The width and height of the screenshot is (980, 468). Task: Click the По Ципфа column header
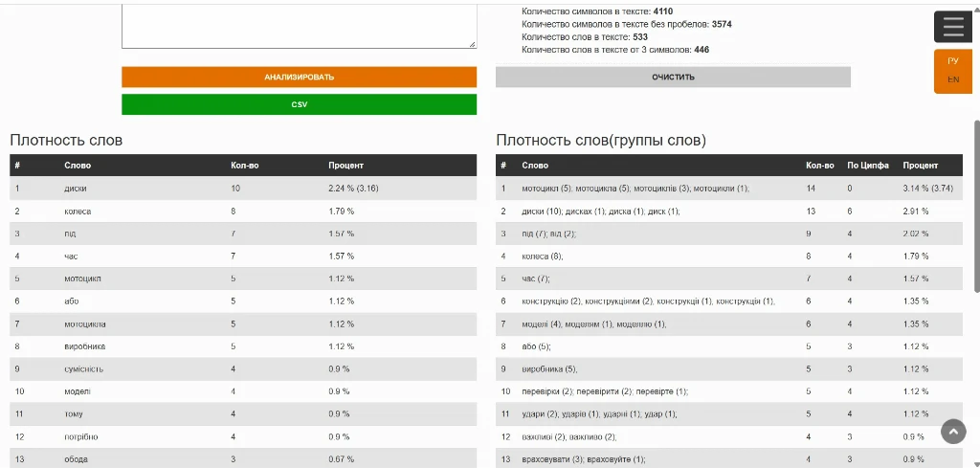click(868, 166)
